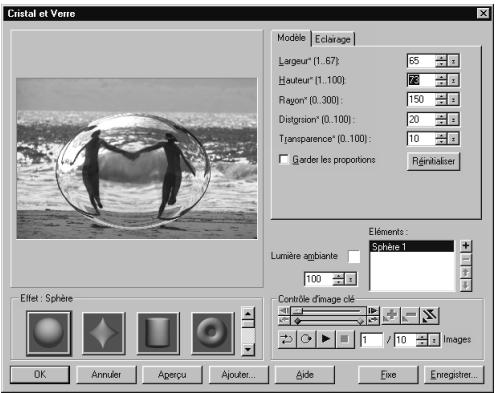Switch to the Modèle tab
496x393 pixels.
pyautogui.click(x=291, y=38)
